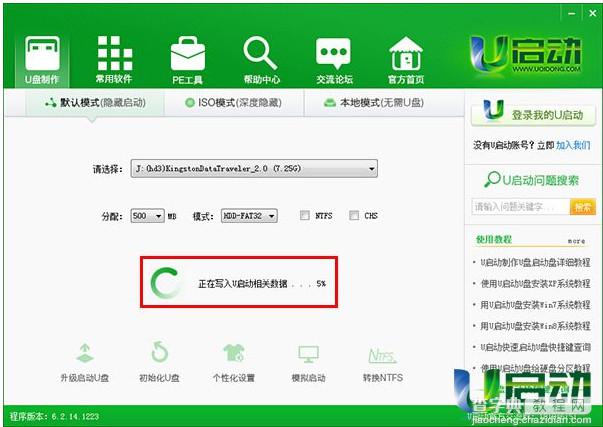Click the 转换NTFS icon
This screenshot has height=427, width=603.
pos(382,355)
